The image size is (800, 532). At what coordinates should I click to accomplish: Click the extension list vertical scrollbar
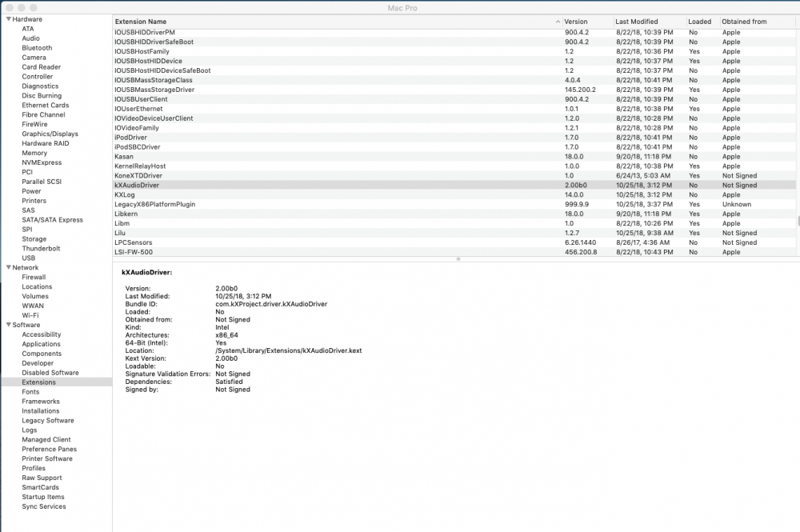click(x=798, y=221)
